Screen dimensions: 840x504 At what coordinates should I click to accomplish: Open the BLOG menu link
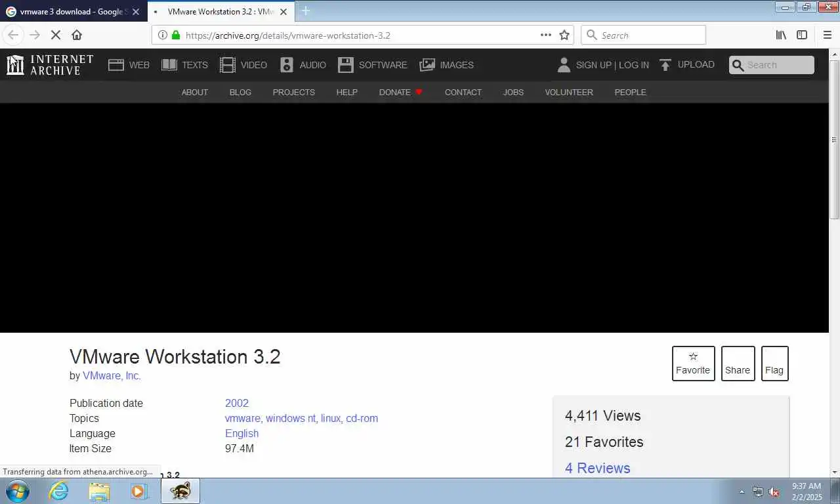240,93
